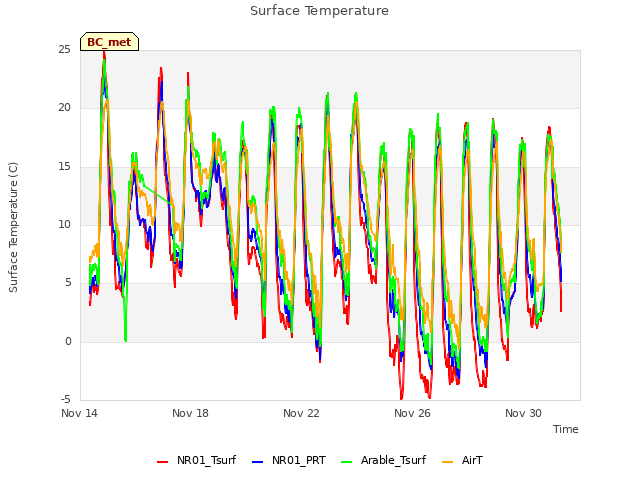Click the Nov 26 x-axis tick label
The image size is (640, 480).
click(x=412, y=413)
